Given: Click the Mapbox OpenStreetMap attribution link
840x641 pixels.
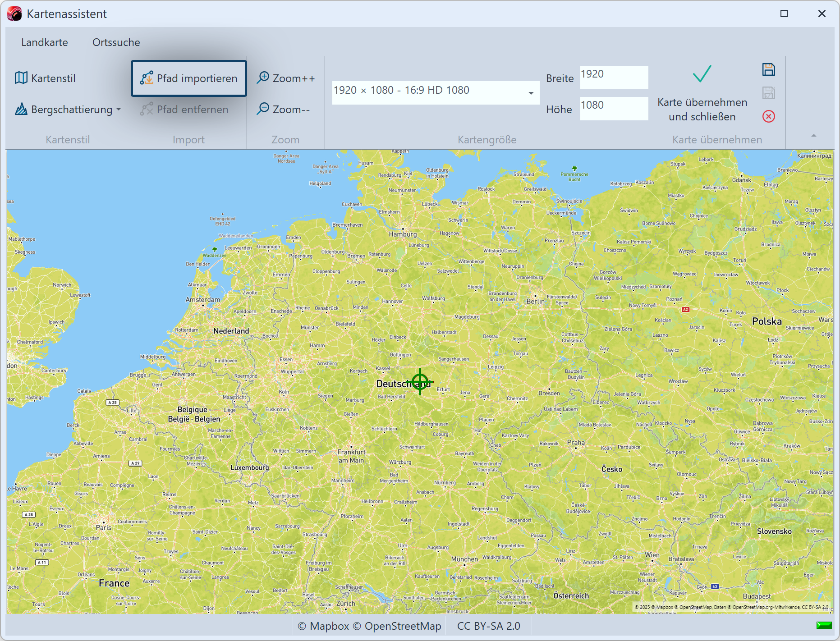Looking at the screenshot, I should click(x=369, y=626).
